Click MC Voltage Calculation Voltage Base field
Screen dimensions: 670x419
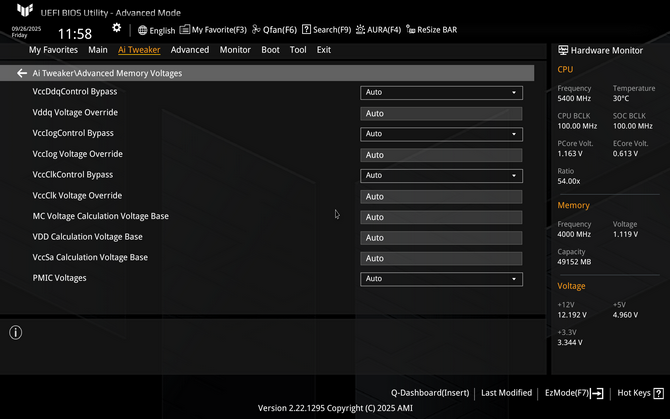441,217
